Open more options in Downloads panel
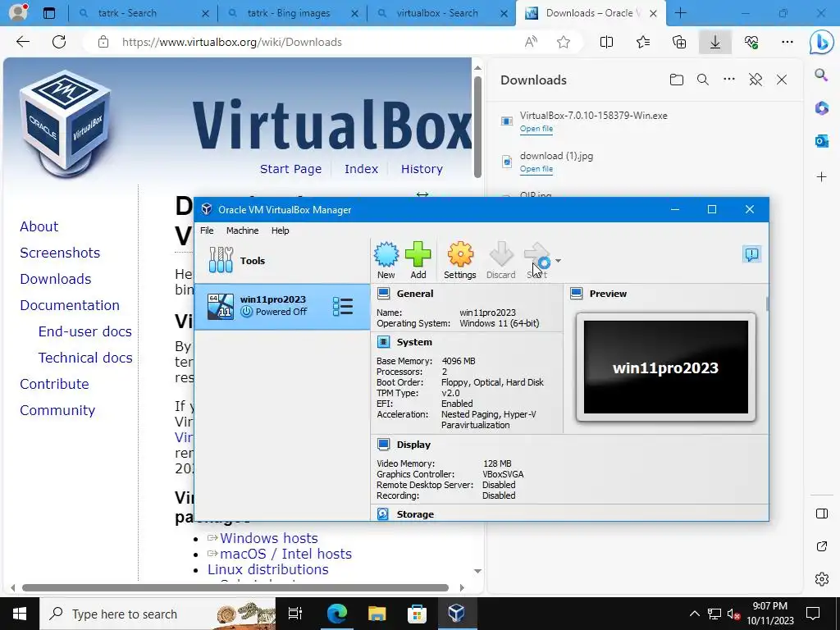Viewport: 840px width, 630px height. tap(729, 80)
